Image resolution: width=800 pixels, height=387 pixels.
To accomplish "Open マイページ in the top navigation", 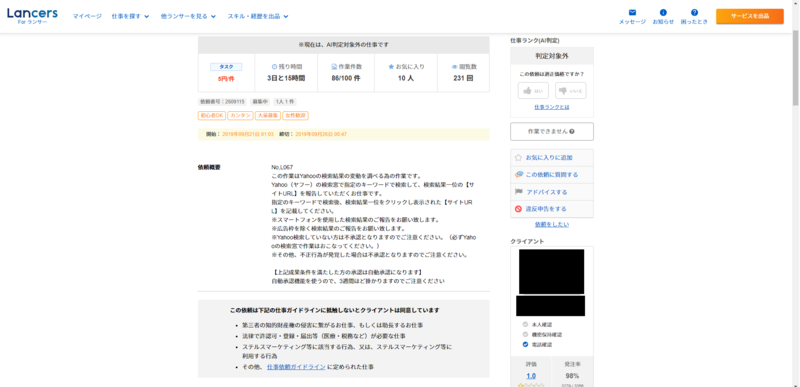I will tap(87, 16).
